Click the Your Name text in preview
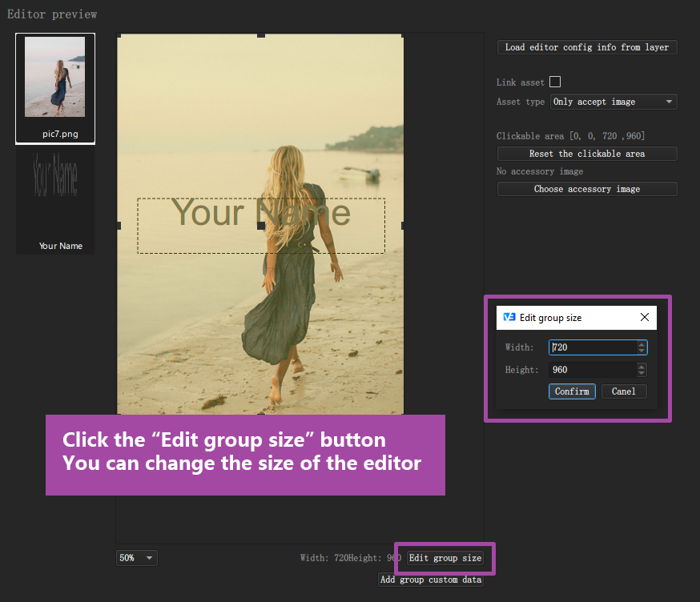Screen dimensions: 700x602 (261, 212)
